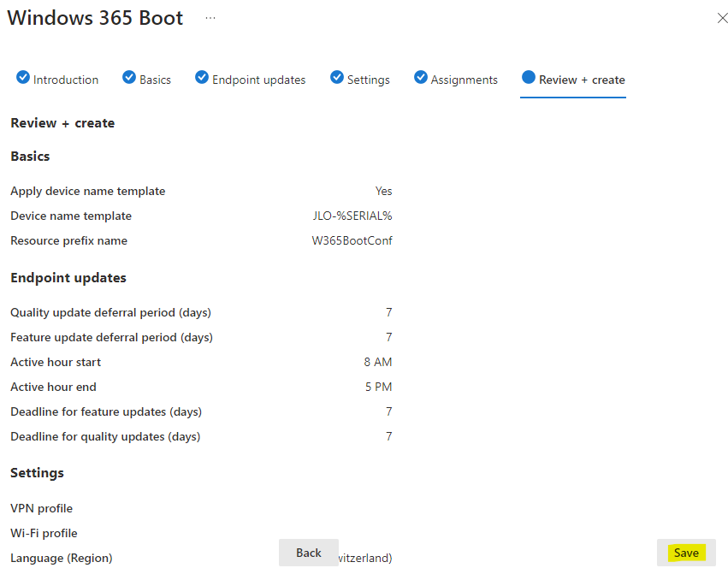728x574 pixels.
Task: Select the JLO-%SERIAL% template value
Action: tap(352, 216)
